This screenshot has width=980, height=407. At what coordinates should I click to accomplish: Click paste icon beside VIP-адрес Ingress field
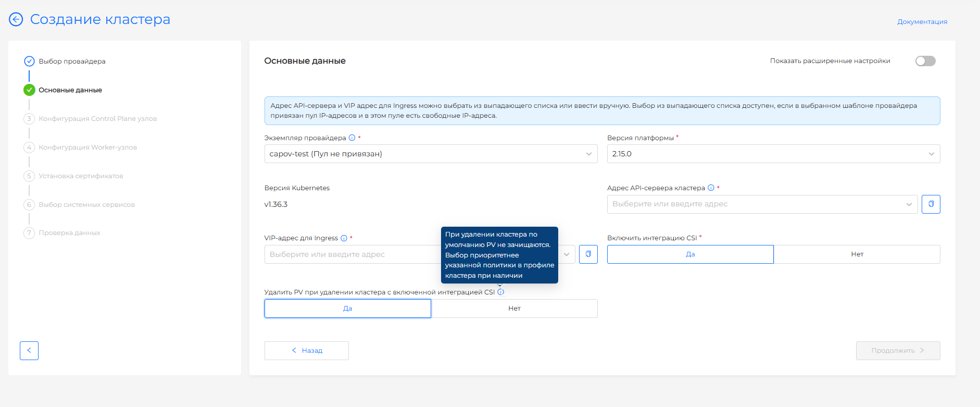pyautogui.click(x=588, y=254)
